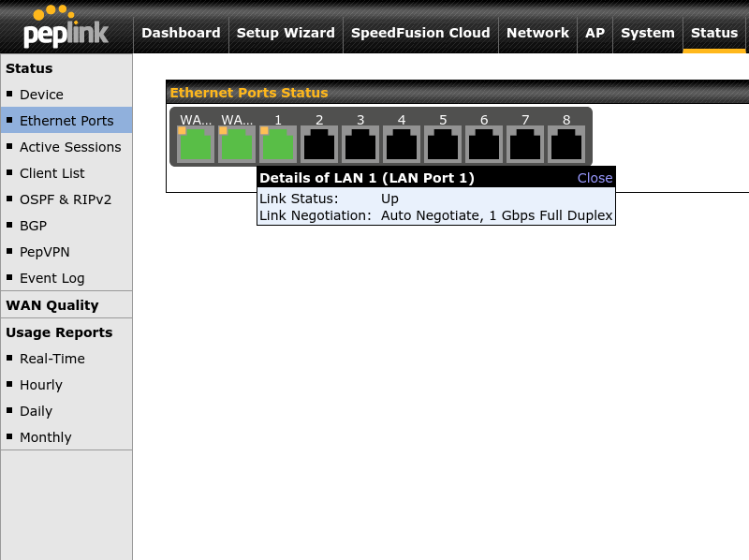
Task: Select the WAN 1 port icon
Action: pos(195,142)
